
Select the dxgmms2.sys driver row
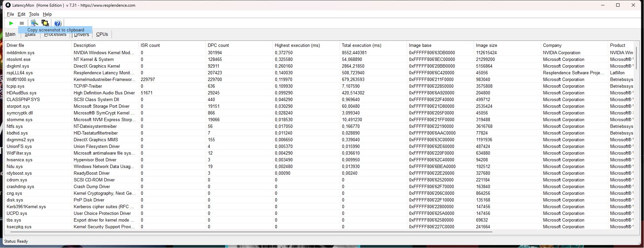[319, 140]
